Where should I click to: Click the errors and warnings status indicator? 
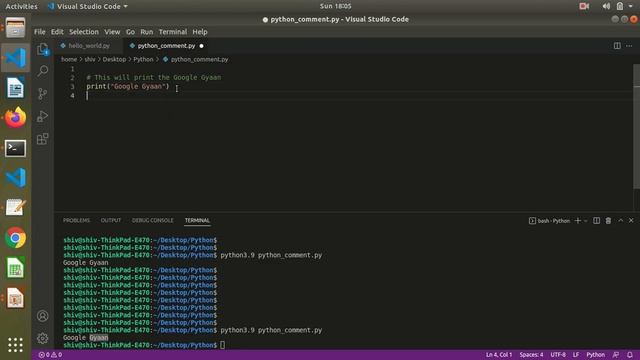(50, 355)
